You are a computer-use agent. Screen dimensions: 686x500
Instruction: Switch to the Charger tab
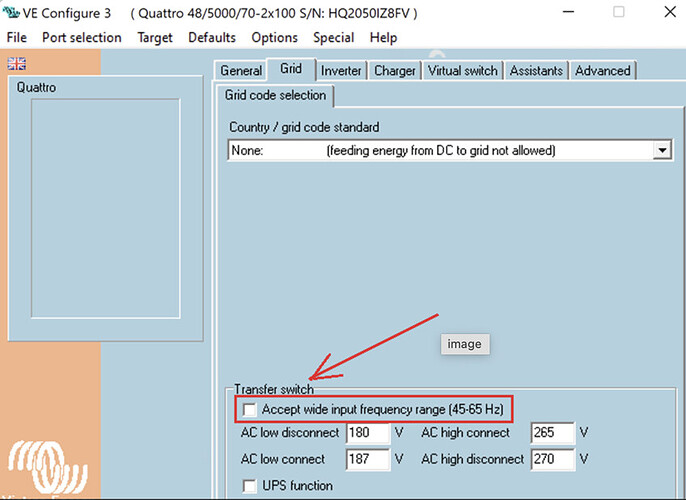(x=395, y=70)
